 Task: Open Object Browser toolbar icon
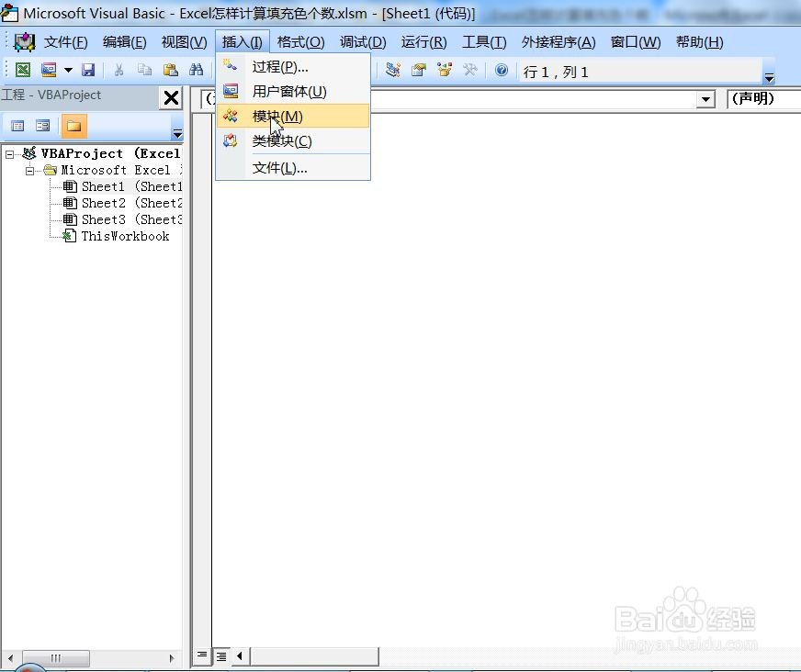pyautogui.click(x=445, y=70)
